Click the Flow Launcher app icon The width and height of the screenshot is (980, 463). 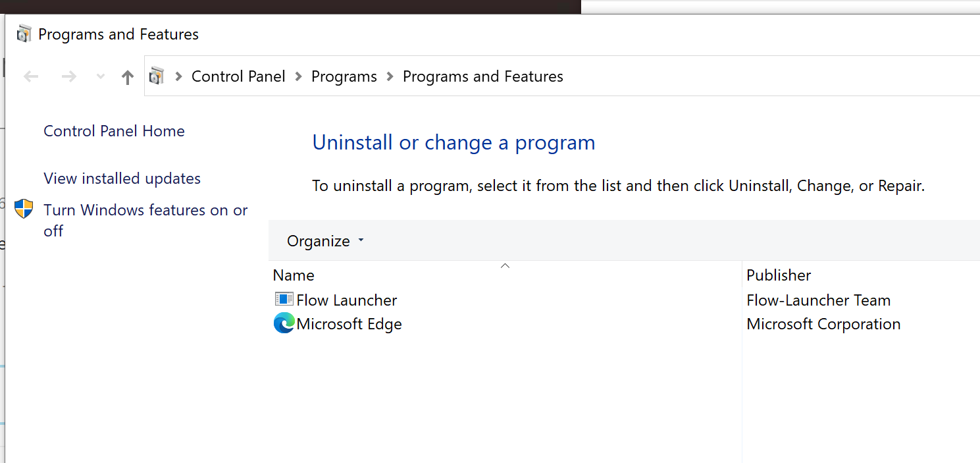tap(284, 300)
